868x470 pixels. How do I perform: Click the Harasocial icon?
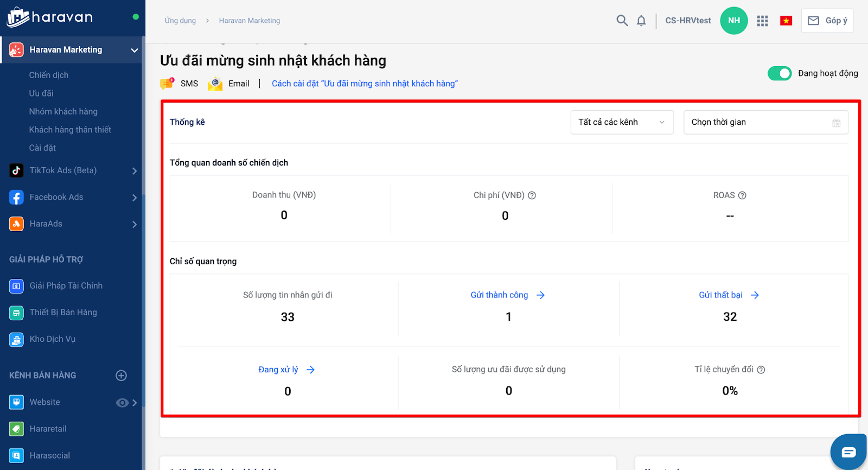tap(16, 455)
